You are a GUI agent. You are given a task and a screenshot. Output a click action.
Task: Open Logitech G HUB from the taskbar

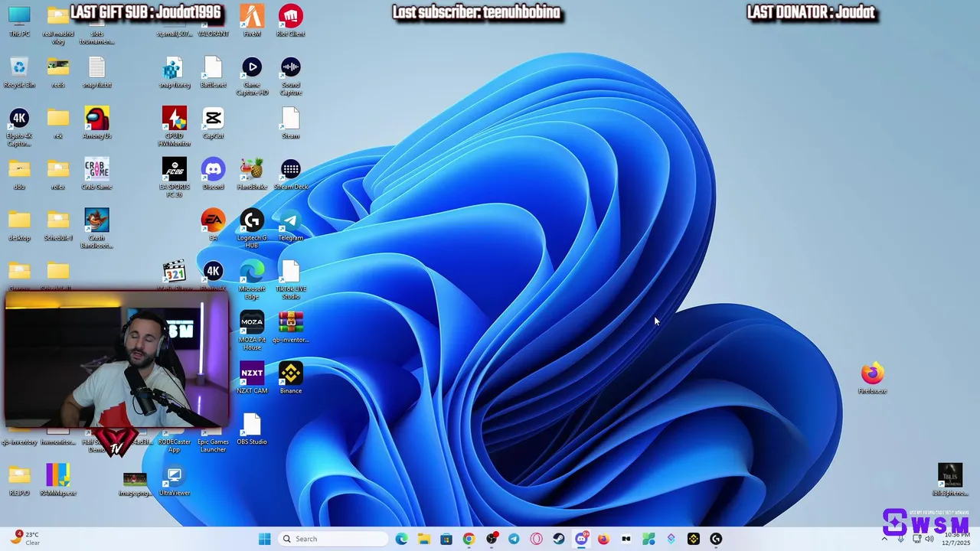pyautogui.click(x=716, y=539)
